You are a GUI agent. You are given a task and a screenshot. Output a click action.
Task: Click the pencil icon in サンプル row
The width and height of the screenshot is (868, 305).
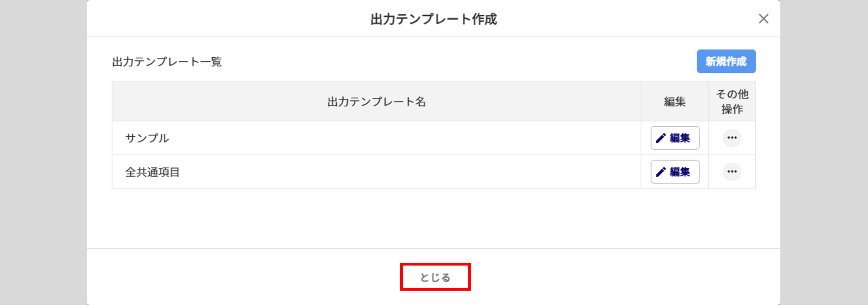click(661, 138)
